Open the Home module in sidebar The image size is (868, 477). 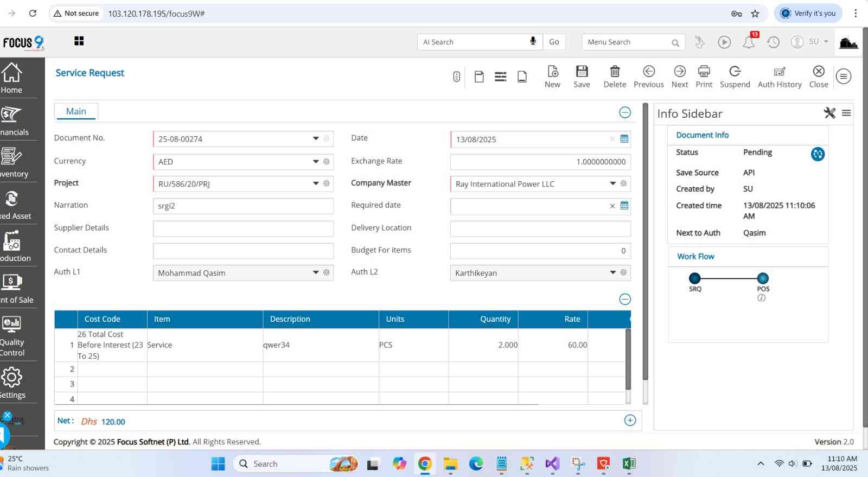point(12,78)
